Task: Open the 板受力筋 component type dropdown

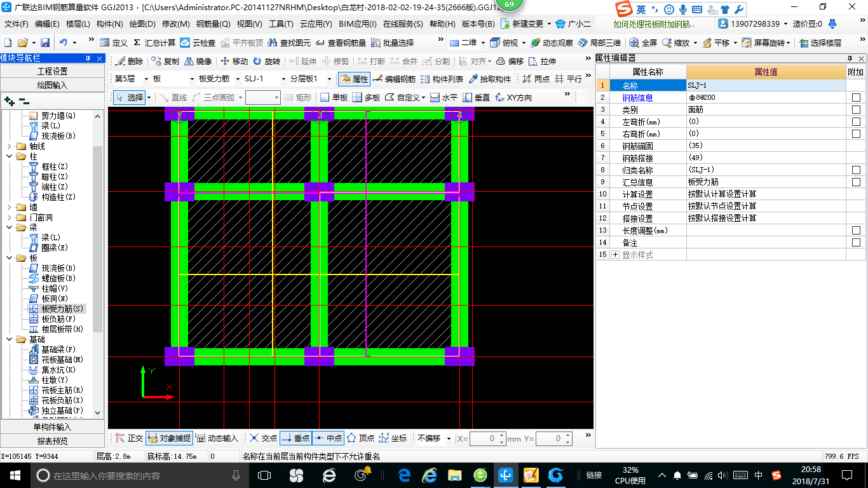Action: coord(237,79)
